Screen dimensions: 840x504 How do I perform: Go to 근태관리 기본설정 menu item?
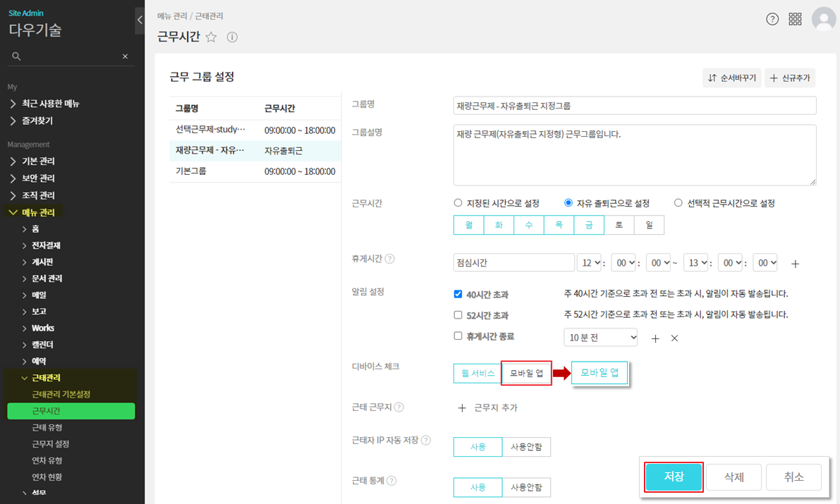tap(61, 394)
